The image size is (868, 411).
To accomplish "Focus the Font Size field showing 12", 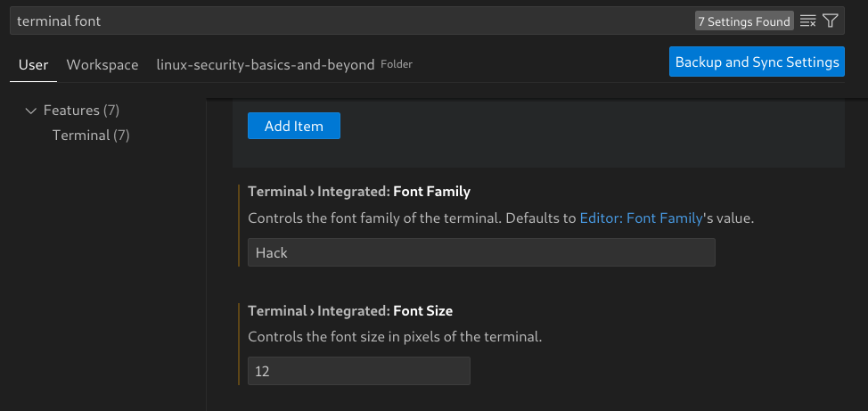I will (358, 372).
